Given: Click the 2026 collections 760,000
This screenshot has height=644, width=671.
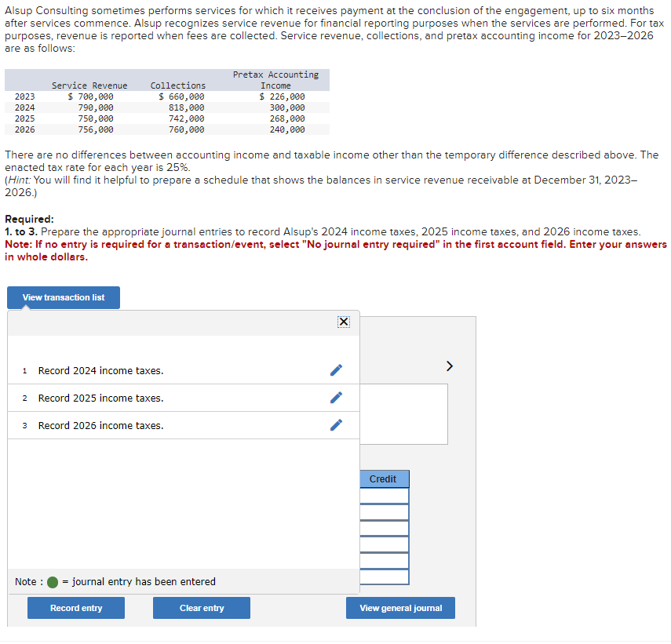Looking at the screenshot, I should (186, 129).
